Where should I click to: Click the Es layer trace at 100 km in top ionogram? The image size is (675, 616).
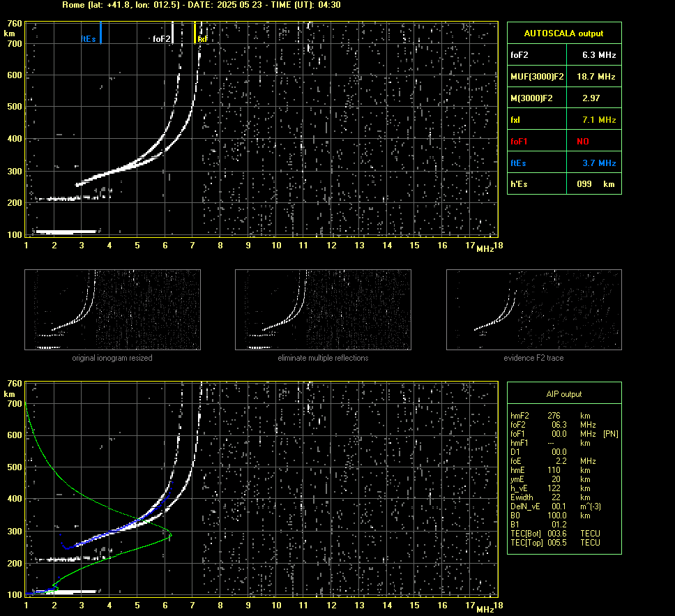pyautogui.click(x=66, y=232)
